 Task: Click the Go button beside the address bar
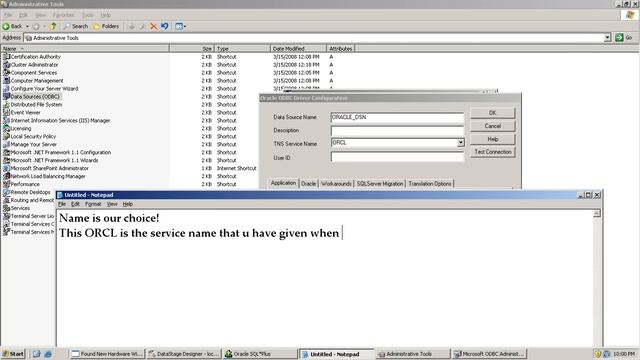coord(624,38)
